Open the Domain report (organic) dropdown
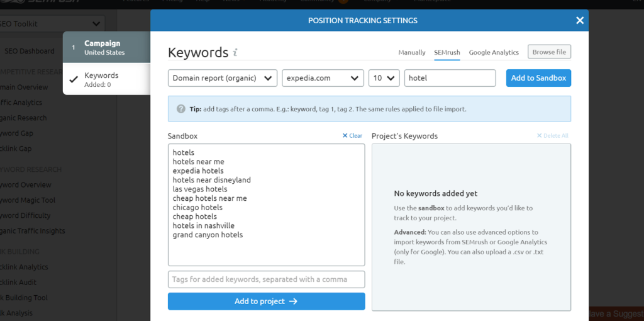 point(223,78)
